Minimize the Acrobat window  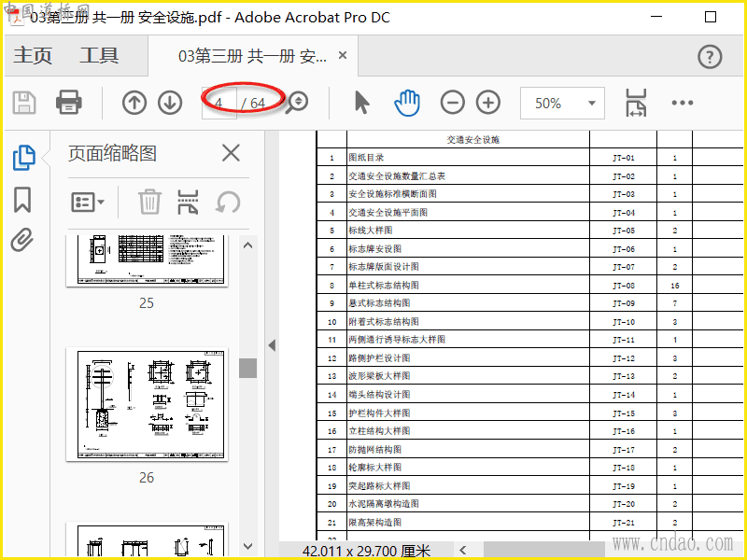coord(656,17)
